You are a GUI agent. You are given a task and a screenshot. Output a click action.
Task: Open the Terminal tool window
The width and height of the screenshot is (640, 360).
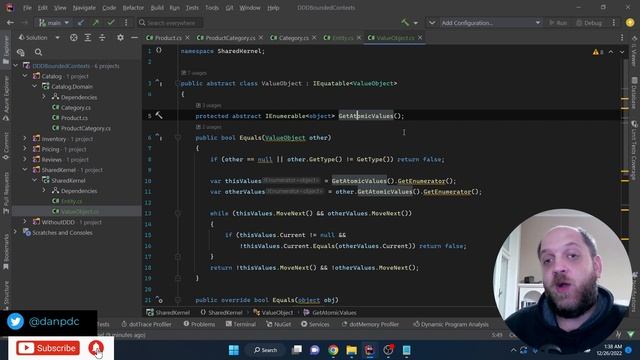[x=241, y=324]
